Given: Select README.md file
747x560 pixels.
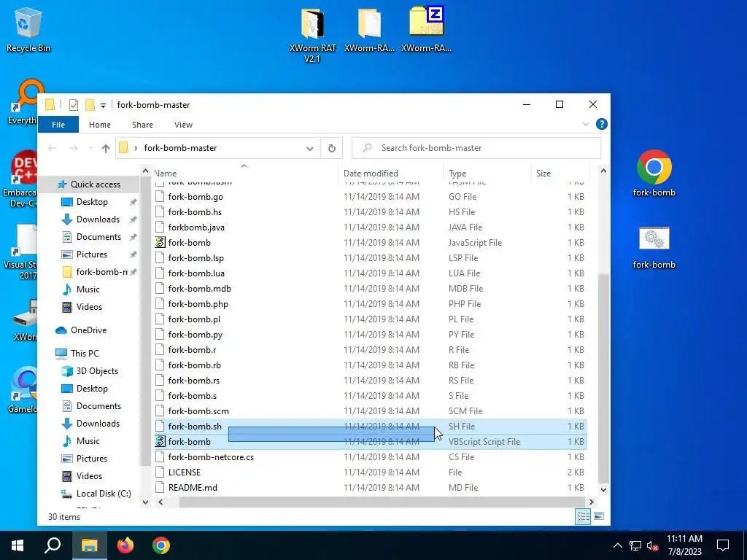Looking at the screenshot, I should [370, 488].
